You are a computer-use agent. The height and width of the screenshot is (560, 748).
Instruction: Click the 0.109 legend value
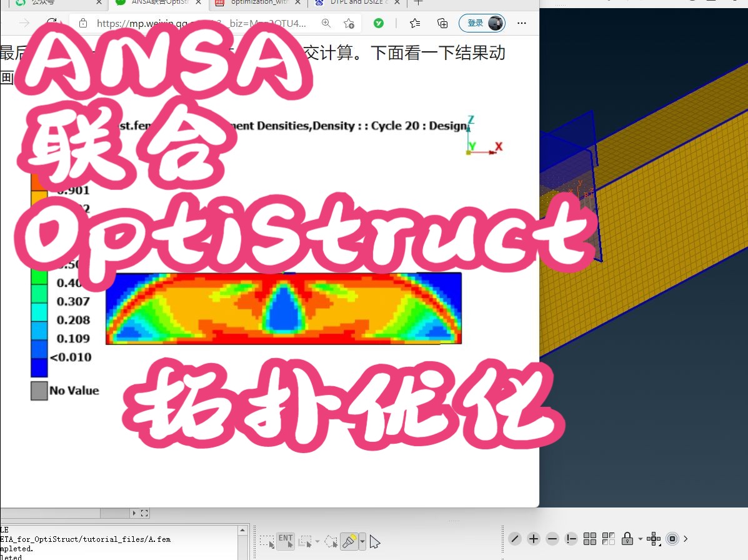[x=73, y=339]
